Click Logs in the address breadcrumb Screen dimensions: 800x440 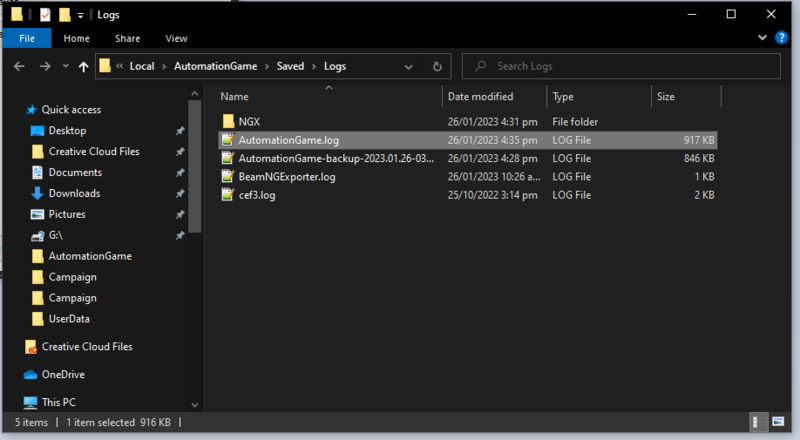tap(335, 66)
